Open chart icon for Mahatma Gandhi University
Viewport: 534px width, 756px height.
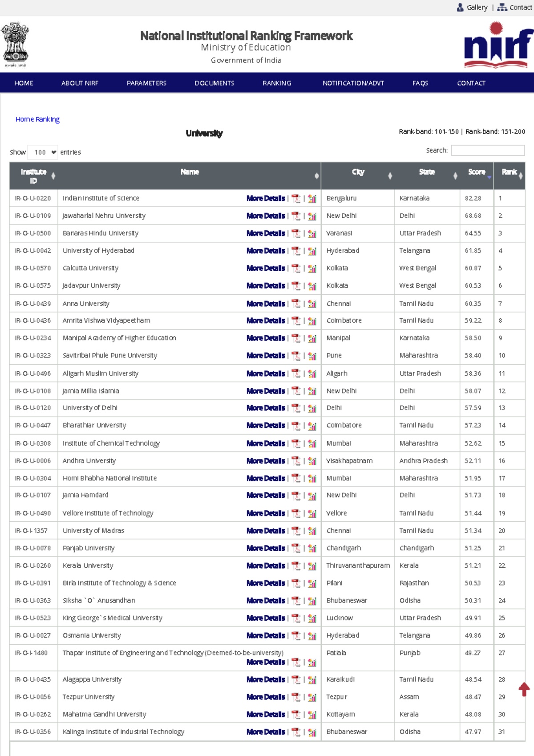tap(312, 715)
